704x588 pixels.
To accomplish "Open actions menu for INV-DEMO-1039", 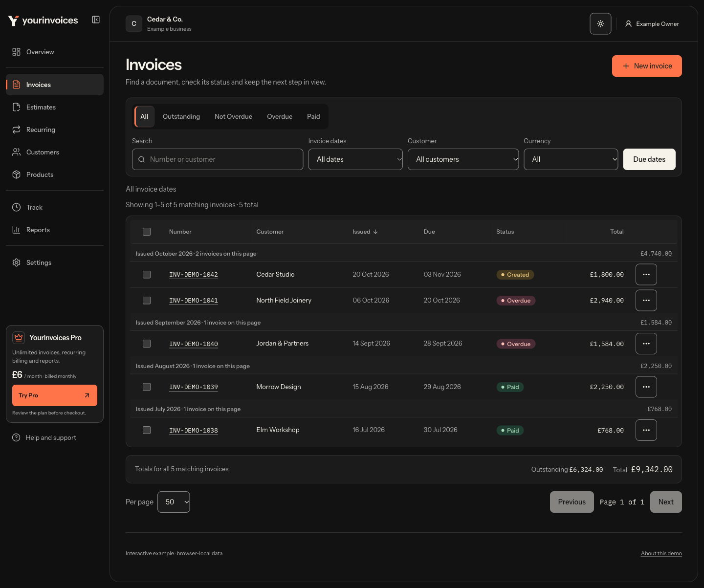I will coord(646,387).
